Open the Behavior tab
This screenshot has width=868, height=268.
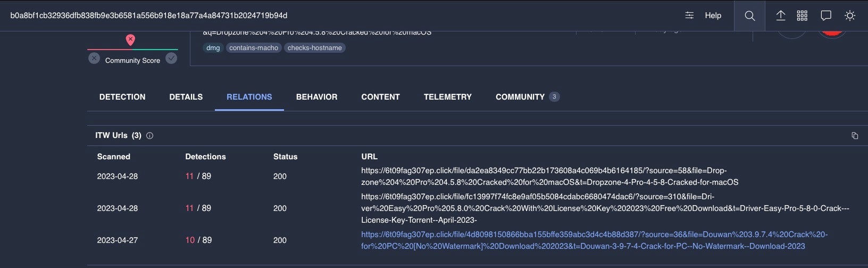[316, 97]
